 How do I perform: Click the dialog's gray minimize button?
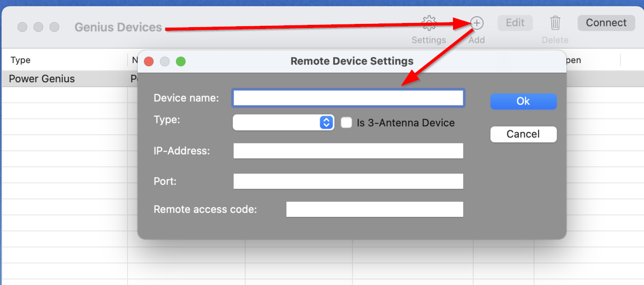(165, 61)
